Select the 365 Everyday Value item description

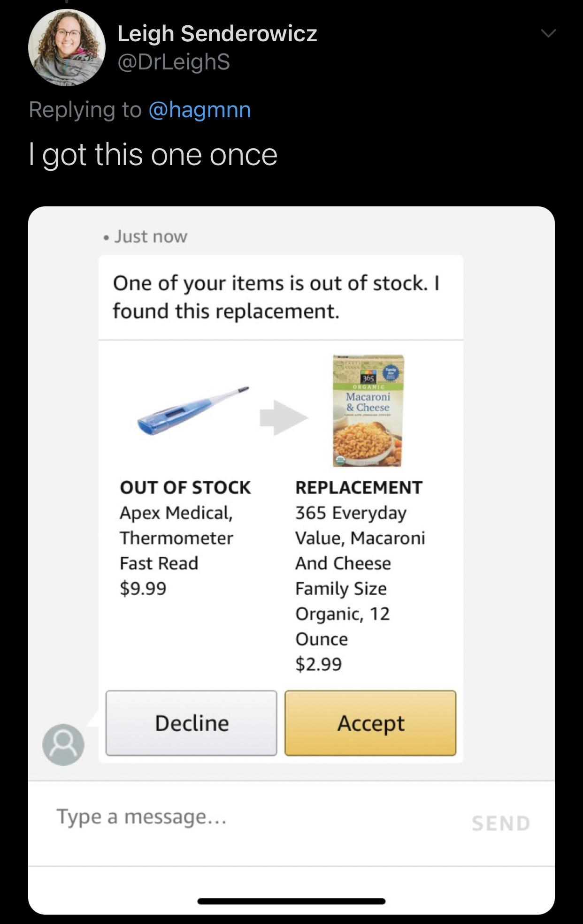point(360,576)
